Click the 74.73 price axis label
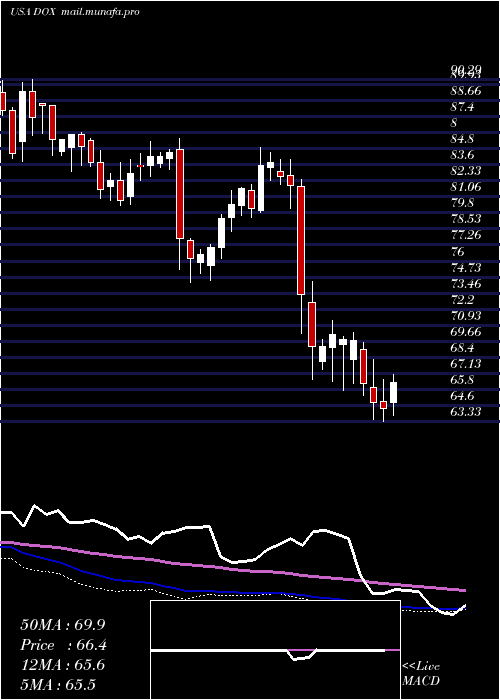Image resolution: width=500 pixels, height=700 pixels. 466,268
